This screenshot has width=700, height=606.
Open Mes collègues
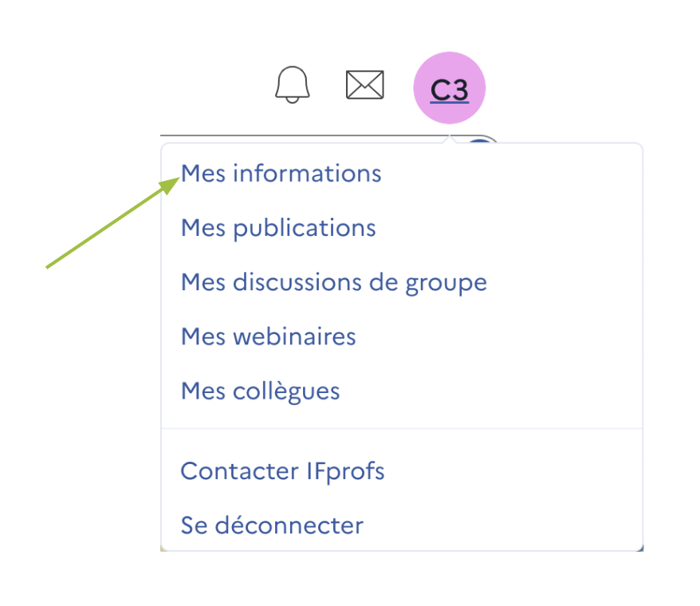pyautogui.click(x=260, y=391)
